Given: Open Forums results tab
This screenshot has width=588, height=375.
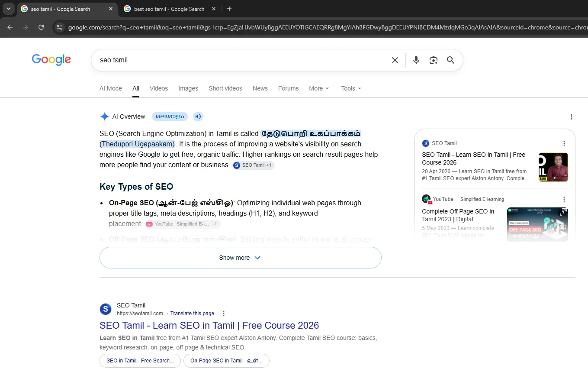Looking at the screenshot, I should click(289, 88).
